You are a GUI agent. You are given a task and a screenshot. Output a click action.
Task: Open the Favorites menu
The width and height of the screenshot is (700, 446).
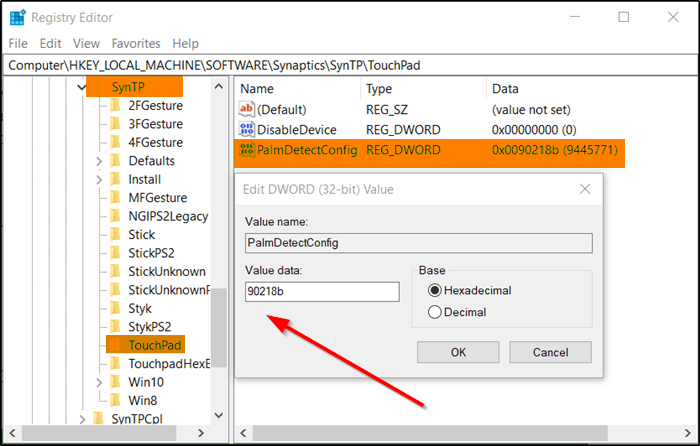click(136, 43)
